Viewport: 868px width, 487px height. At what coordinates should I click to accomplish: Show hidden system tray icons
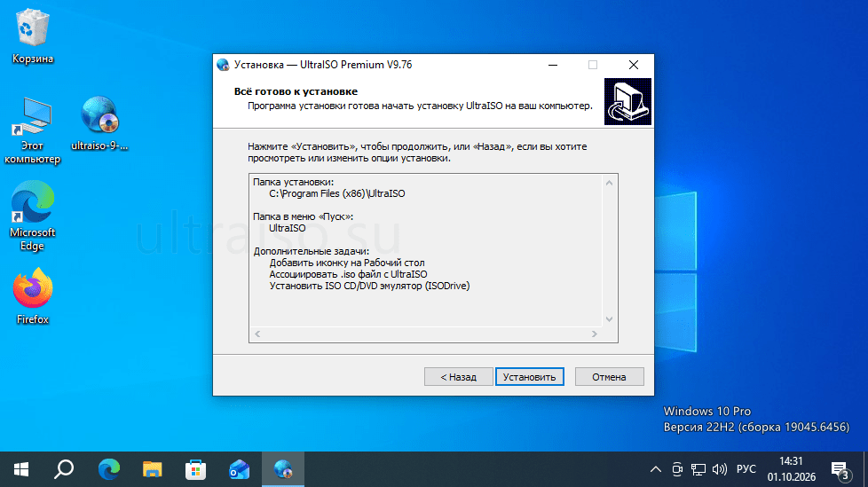[x=655, y=469]
